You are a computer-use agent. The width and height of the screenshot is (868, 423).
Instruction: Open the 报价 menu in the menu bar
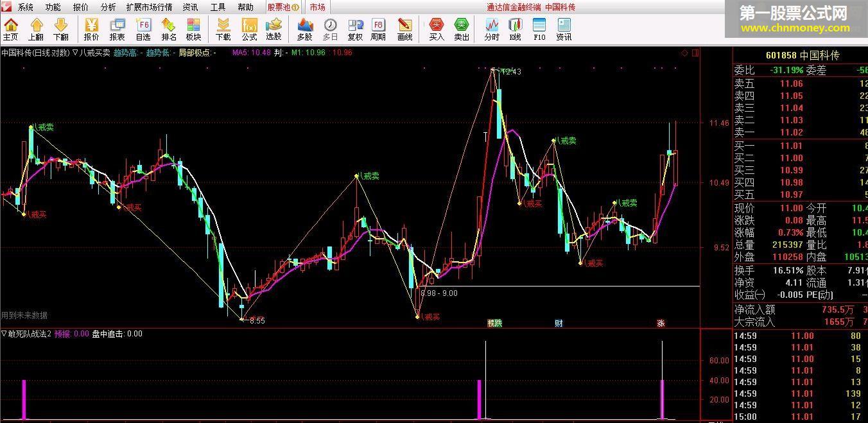81,7
